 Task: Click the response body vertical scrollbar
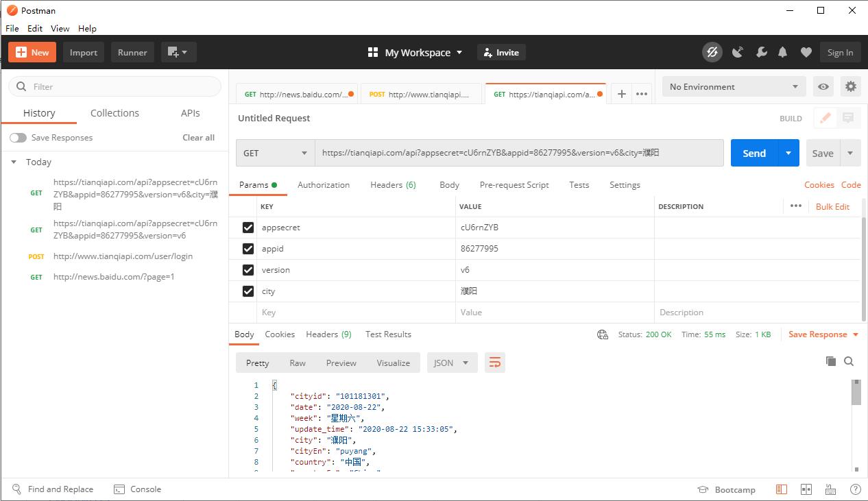(856, 393)
